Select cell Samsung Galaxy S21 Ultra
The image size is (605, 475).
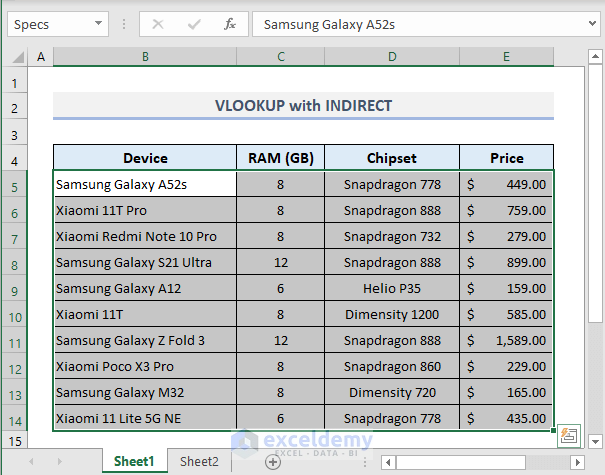pos(145,262)
